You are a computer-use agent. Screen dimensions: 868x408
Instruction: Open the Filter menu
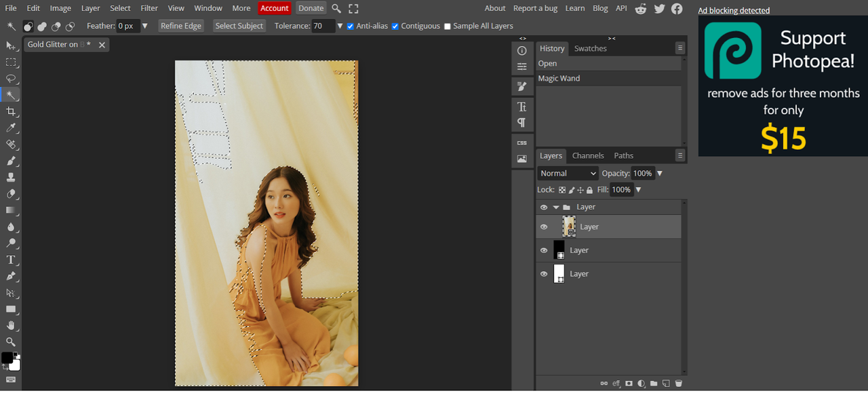pos(149,8)
